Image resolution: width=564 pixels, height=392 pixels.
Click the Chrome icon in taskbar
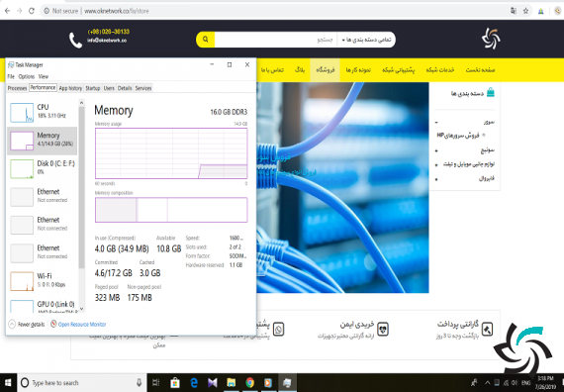point(249,383)
